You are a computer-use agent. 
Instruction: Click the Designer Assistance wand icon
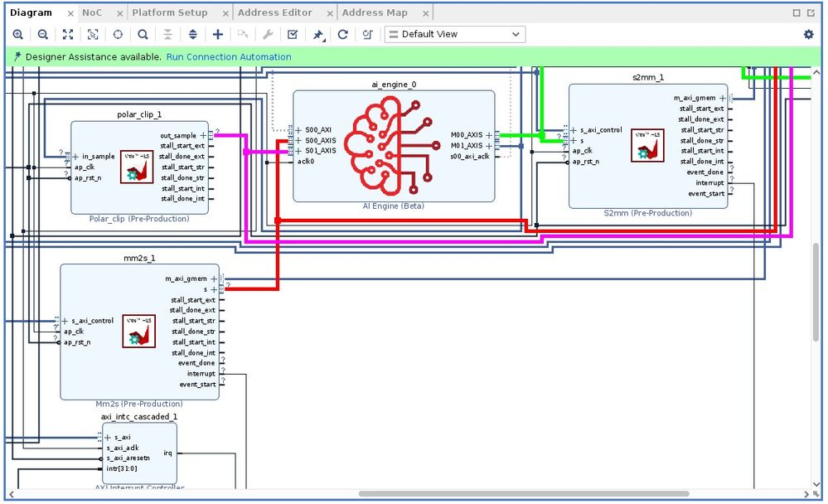pos(17,56)
